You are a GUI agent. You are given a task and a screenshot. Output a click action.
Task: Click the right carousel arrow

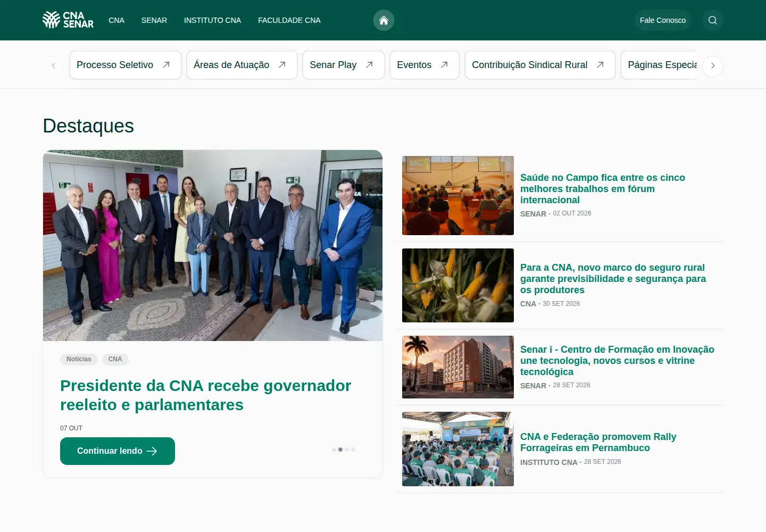(713, 66)
